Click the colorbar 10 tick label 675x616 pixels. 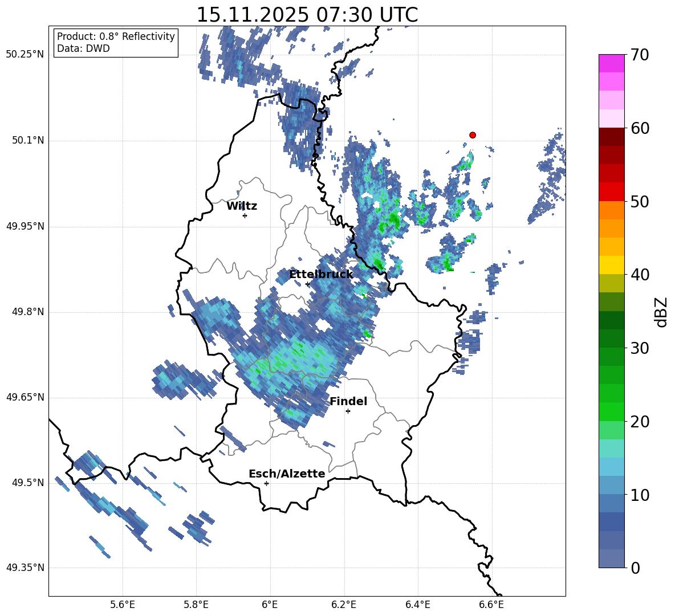[x=640, y=495]
